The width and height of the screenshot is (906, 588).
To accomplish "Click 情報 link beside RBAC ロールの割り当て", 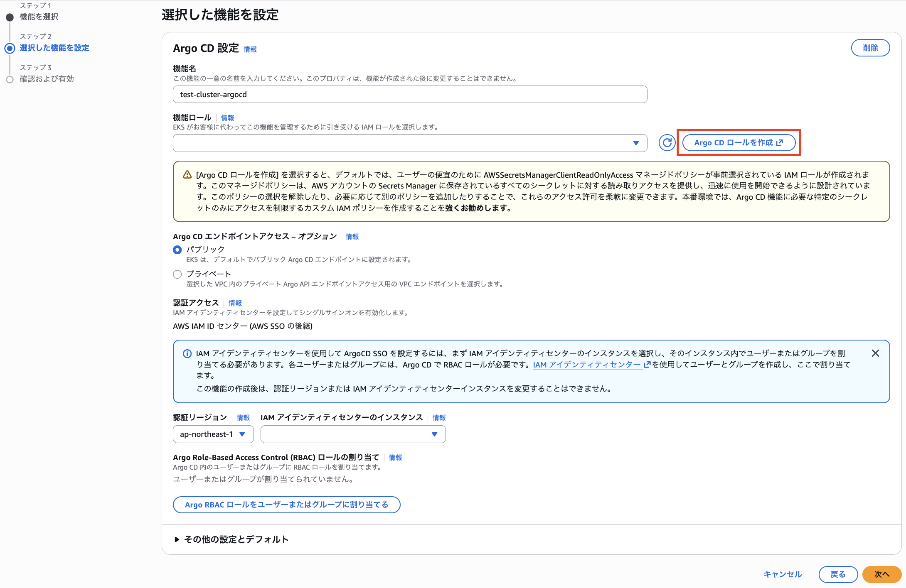I will 395,458.
